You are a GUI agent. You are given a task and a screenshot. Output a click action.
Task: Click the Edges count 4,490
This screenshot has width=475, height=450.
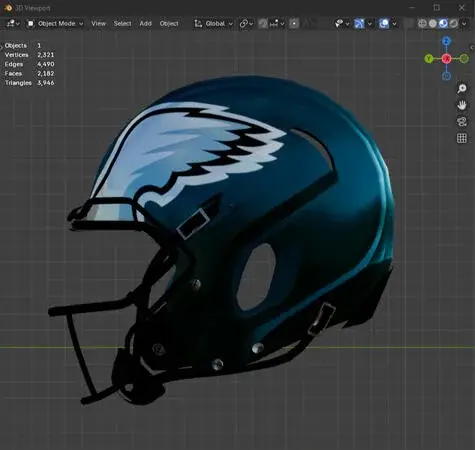(x=46, y=64)
